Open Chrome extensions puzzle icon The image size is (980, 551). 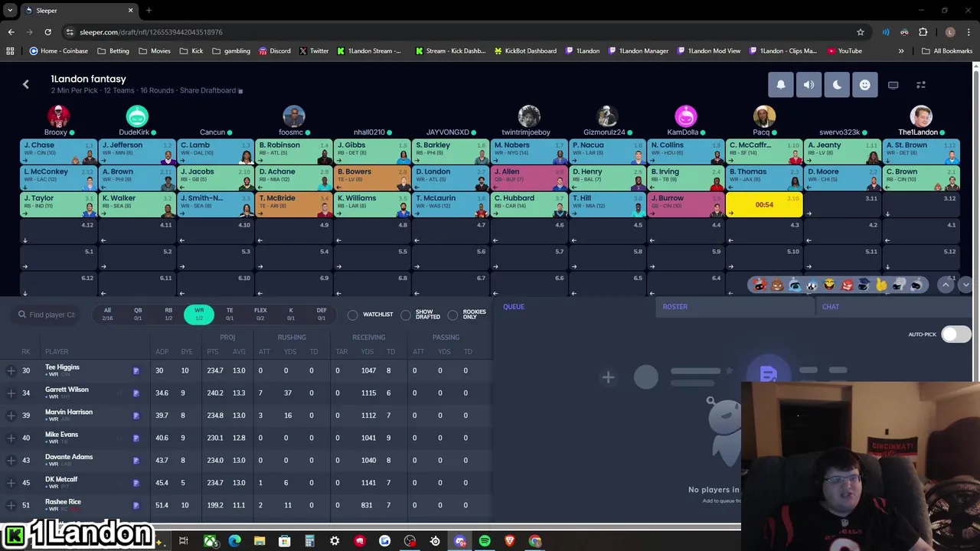click(923, 32)
